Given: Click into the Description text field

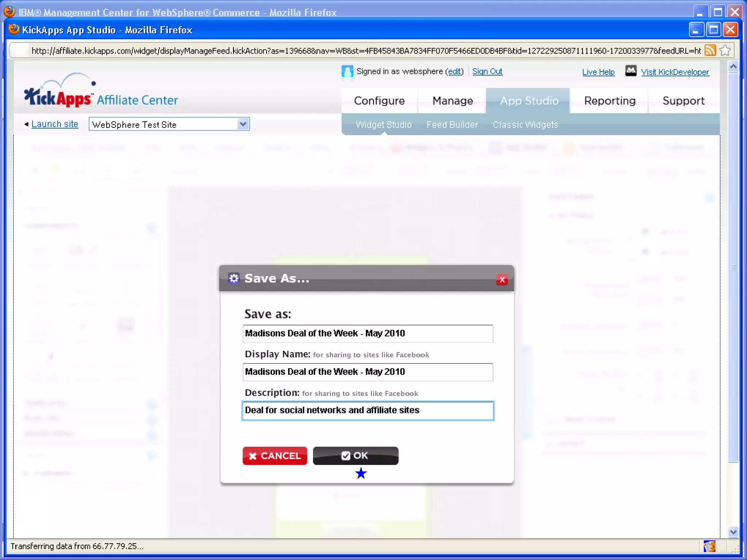Looking at the screenshot, I should [x=368, y=411].
